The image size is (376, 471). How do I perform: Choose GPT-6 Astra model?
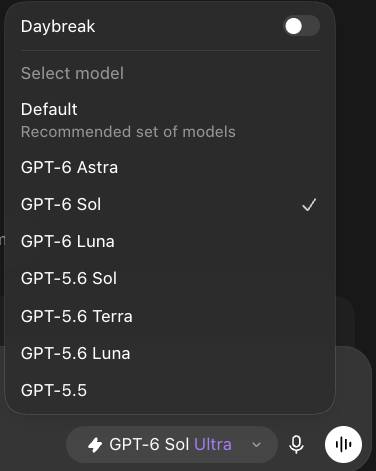170,167
